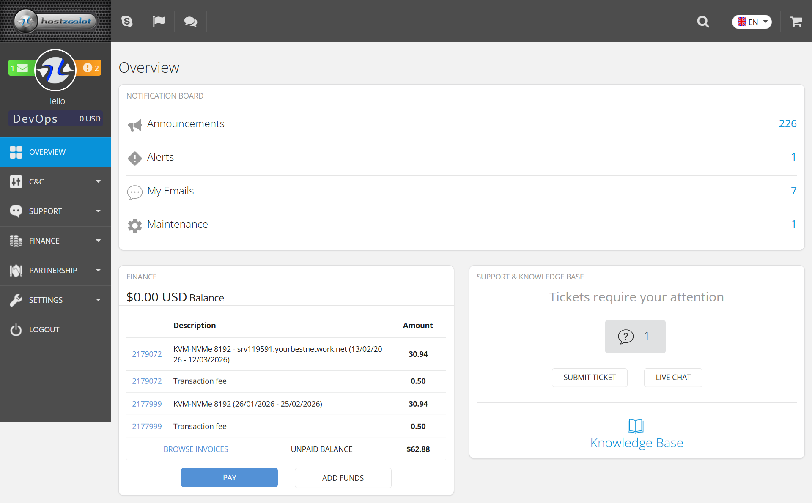Click the ticket count button with question icon
Viewport: 812px width, 504px height.
coord(635,337)
